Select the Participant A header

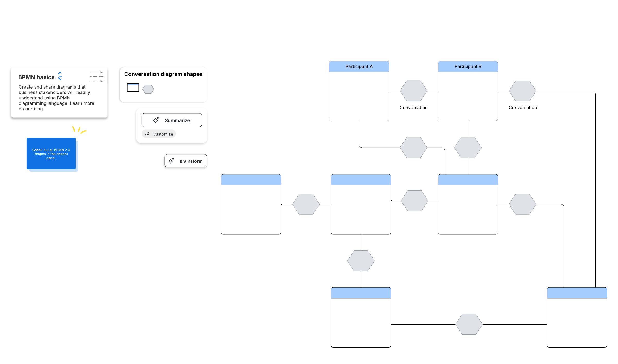(x=359, y=66)
